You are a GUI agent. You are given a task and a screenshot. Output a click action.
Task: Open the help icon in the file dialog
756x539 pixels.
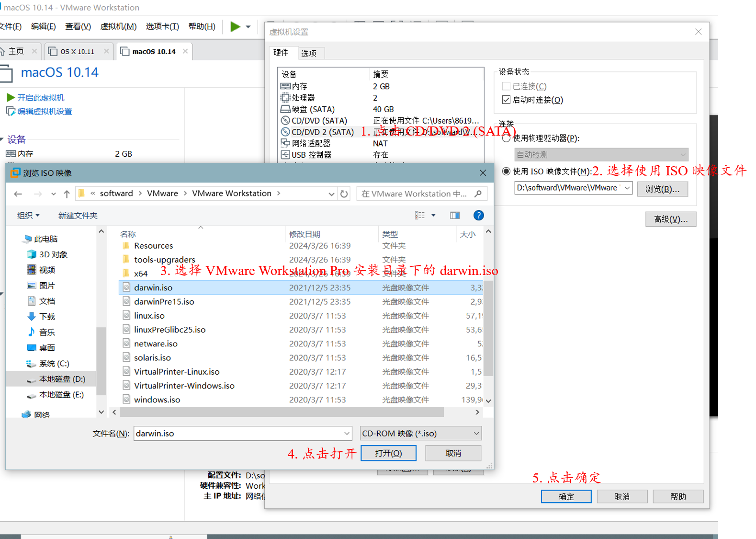478,215
